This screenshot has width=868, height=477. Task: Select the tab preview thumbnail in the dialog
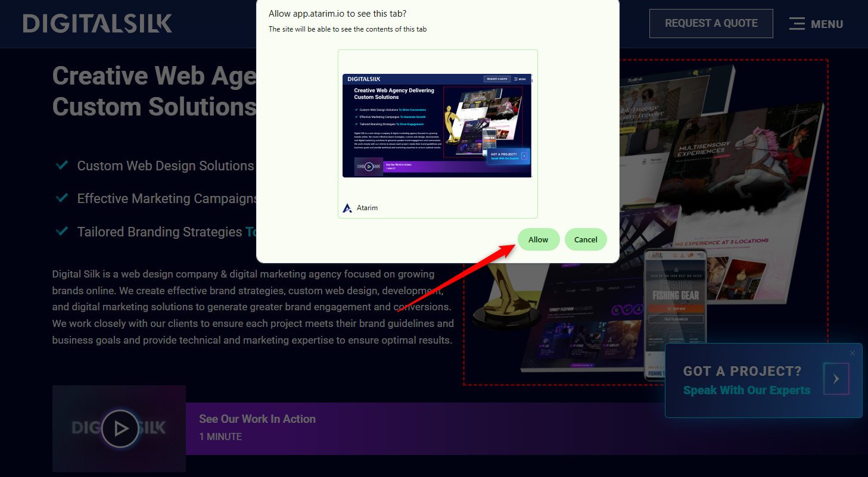pos(437,126)
